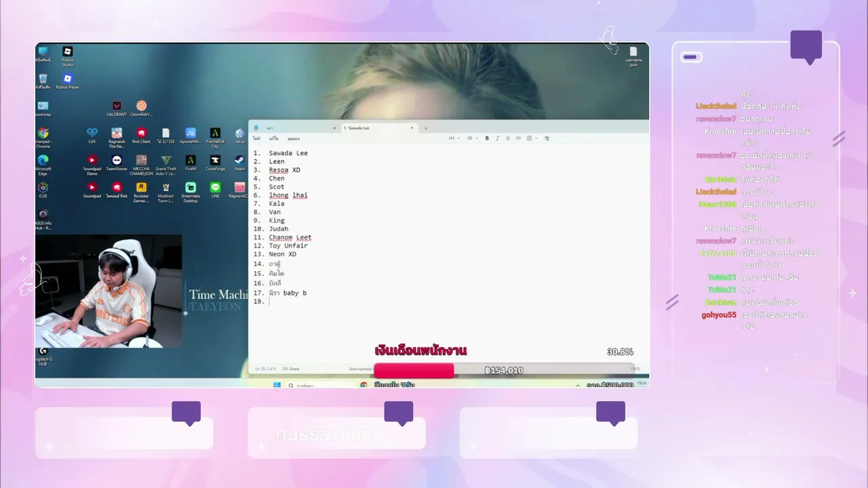Image resolution: width=868 pixels, height=488 pixels.
Task: Open the LINE desktop shortcut
Action: click(x=215, y=190)
